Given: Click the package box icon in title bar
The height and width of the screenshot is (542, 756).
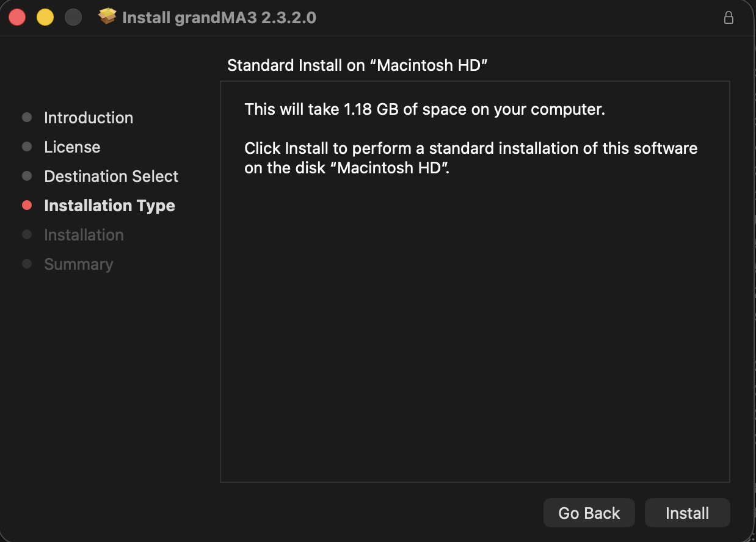Looking at the screenshot, I should click(107, 17).
